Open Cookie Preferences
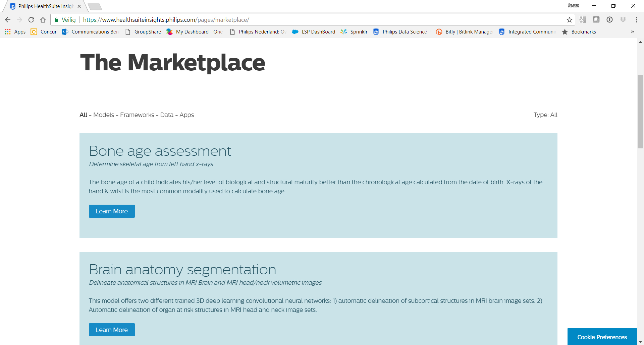The width and height of the screenshot is (644, 345). pos(602,337)
